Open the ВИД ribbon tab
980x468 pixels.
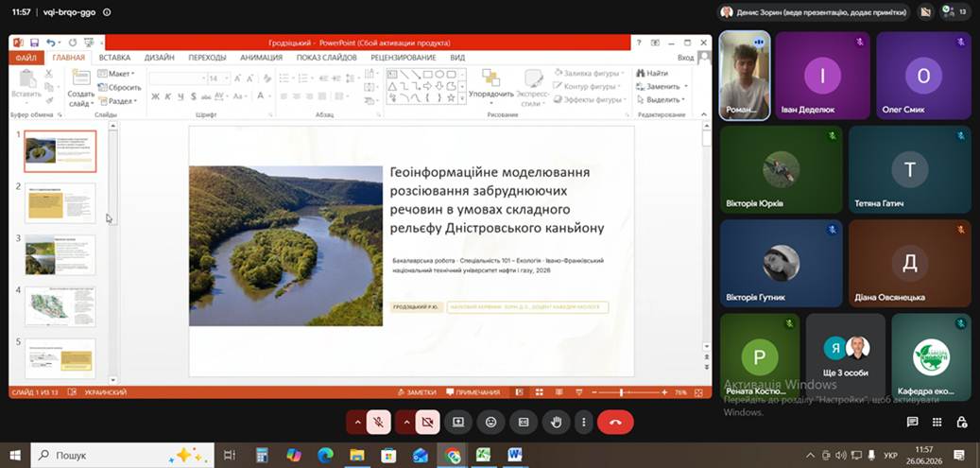[x=457, y=58]
